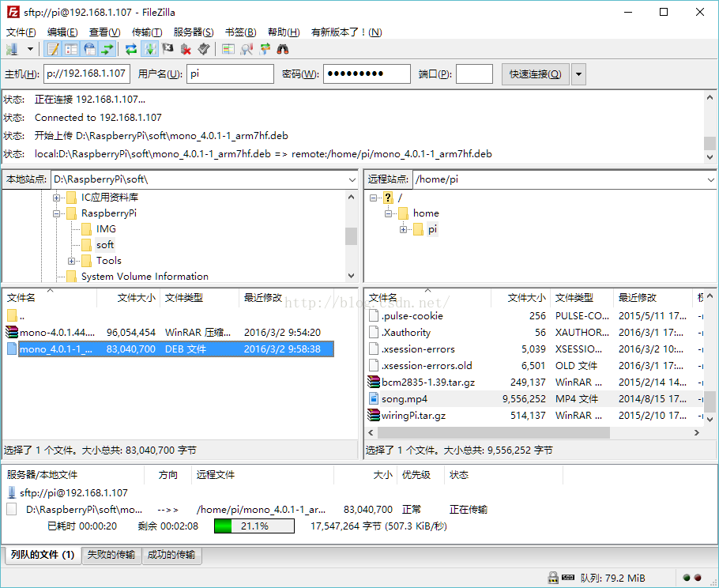Click the 快速连接(Q) button
Image resolution: width=719 pixels, height=588 pixels.
[x=535, y=74]
